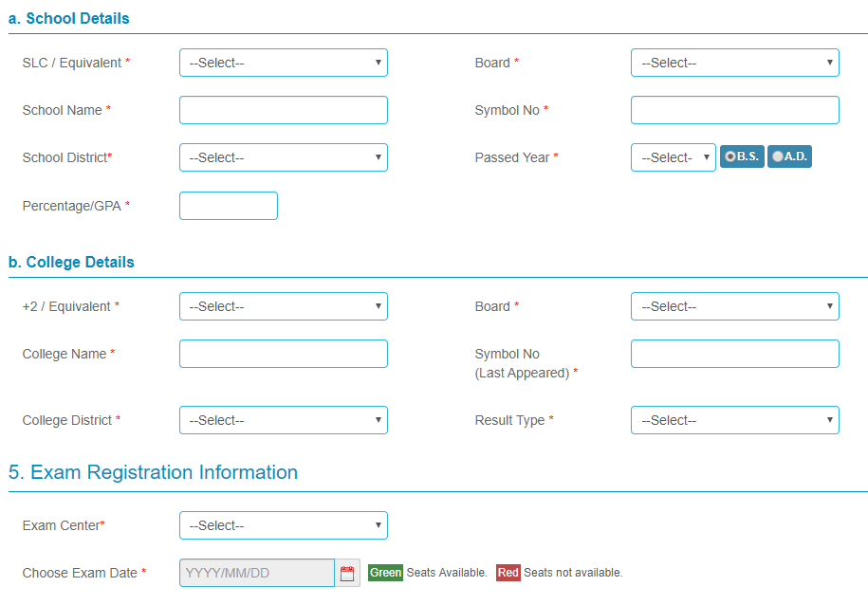This screenshot has width=868, height=605.
Task: Click the Symbol No field under School Details
Action: 734,110
